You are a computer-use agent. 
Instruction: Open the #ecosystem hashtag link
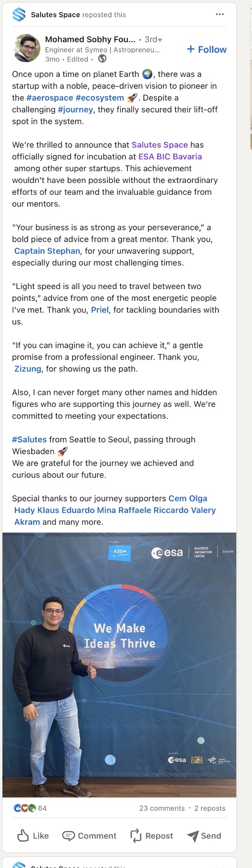[100, 98]
